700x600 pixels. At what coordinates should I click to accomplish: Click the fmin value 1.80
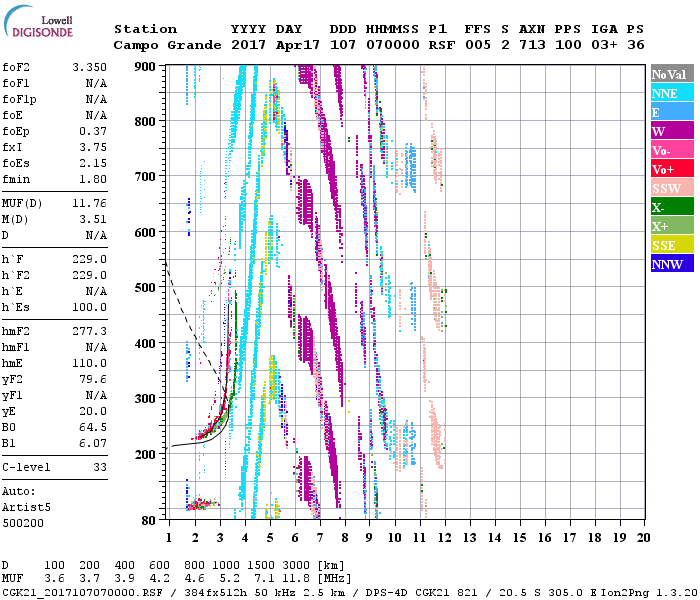click(93, 179)
